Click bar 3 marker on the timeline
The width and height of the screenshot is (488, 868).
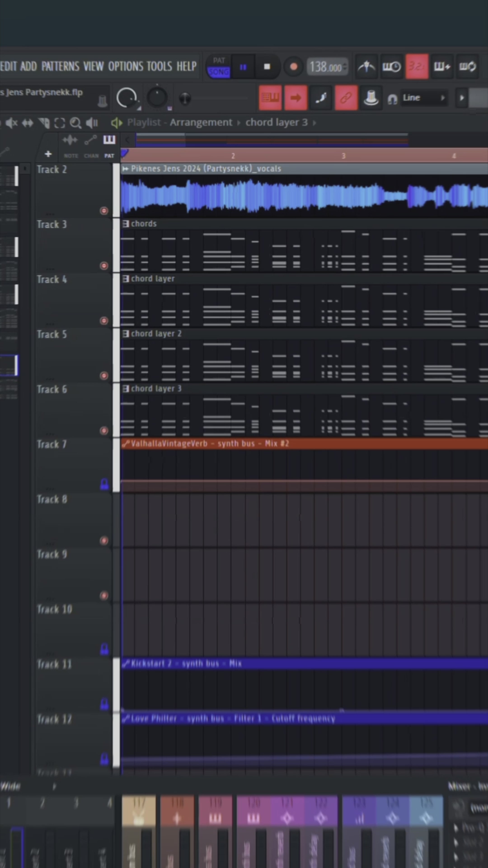point(343,156)
